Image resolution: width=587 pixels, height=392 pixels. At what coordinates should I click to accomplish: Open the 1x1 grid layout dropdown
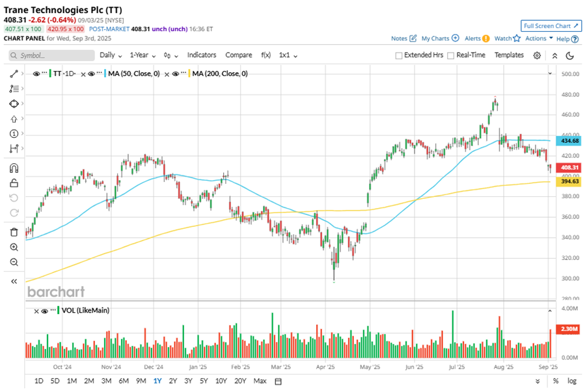[288, 55]
